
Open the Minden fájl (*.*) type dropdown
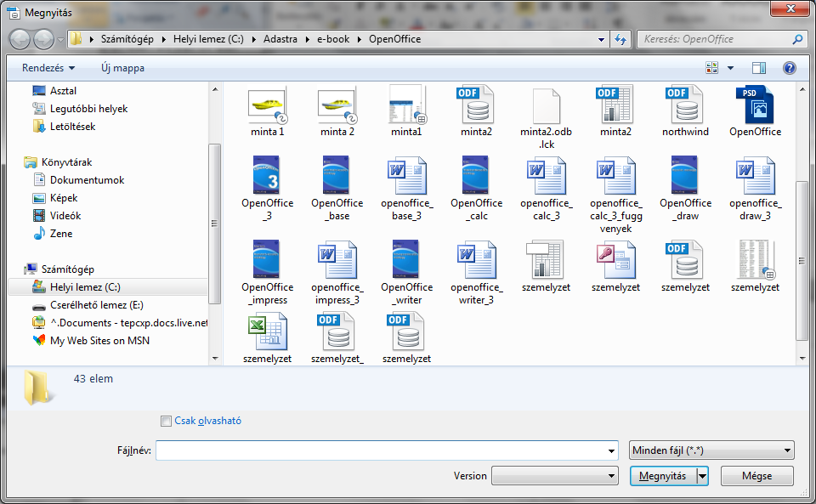tap(711, 450)
